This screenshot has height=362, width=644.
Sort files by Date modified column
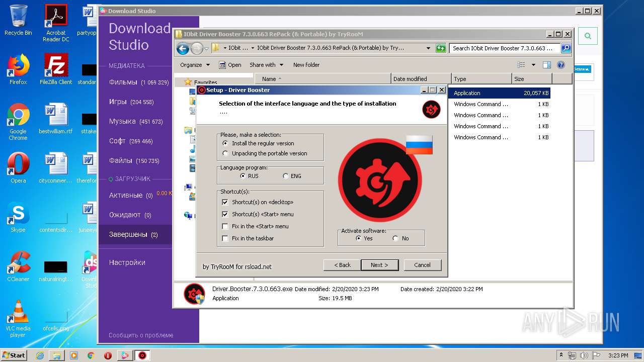(421, 79)
